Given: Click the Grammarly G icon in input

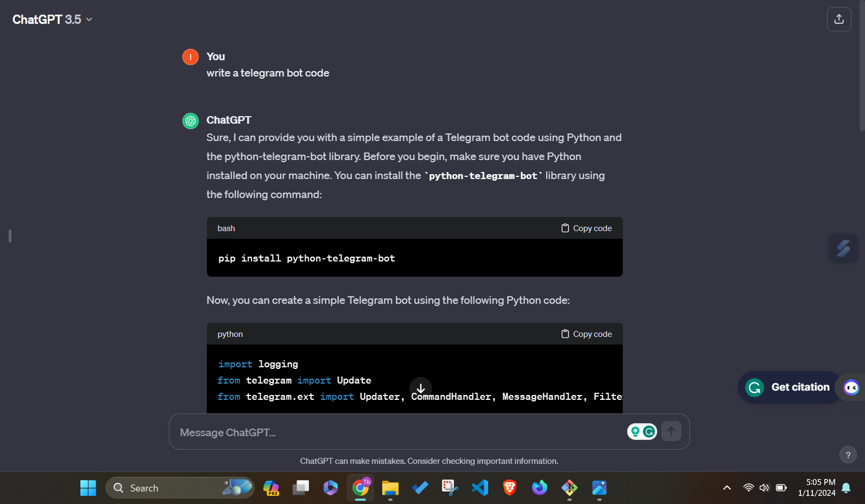Looking at the screenshot, I should (x=649, y=432).
